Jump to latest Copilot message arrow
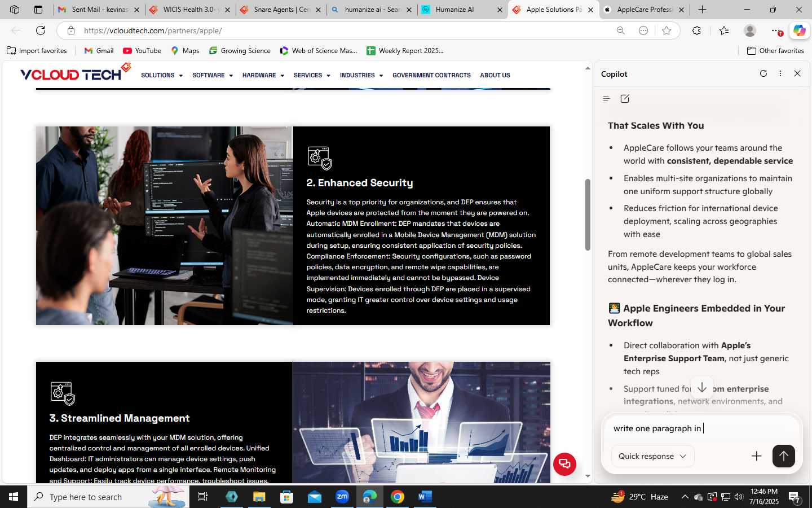This screenshot has height=508, width=812. click(x=702, y=388)
